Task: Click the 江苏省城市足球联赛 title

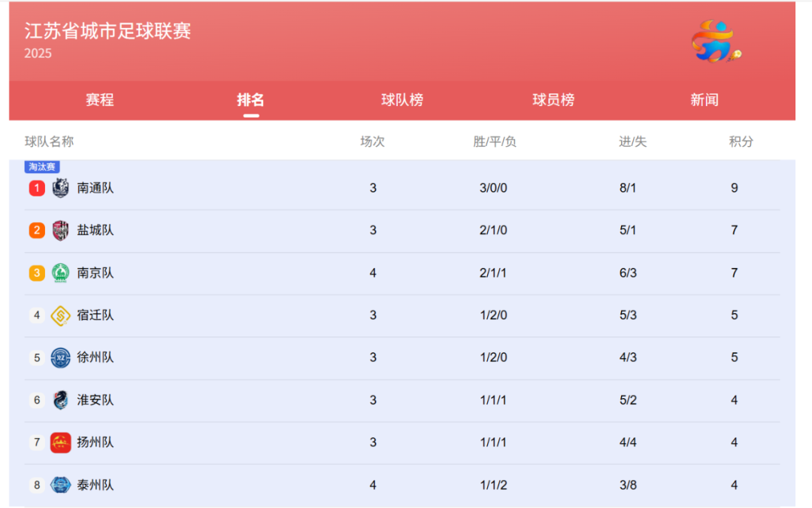Action: click(x=108, y=31)
